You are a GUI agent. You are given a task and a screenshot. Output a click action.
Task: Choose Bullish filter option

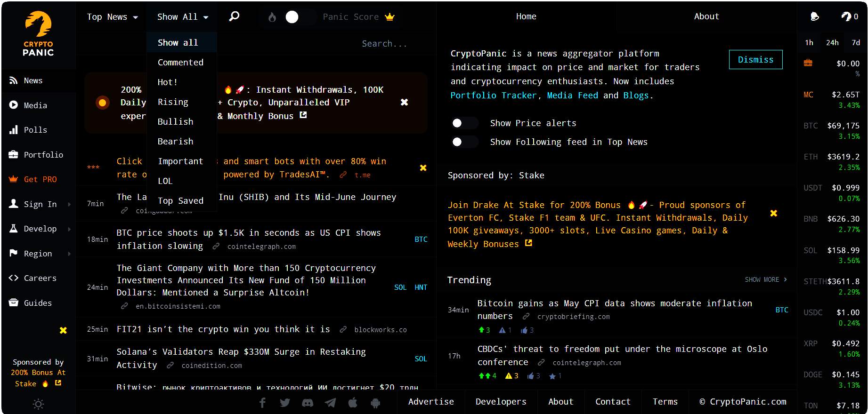[181, 122]
